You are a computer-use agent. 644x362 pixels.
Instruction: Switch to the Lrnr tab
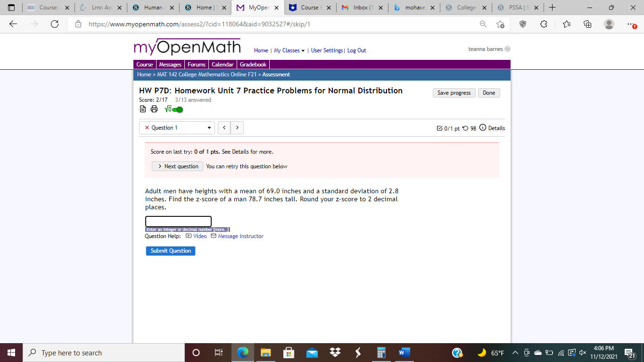[x=102, y=8]
